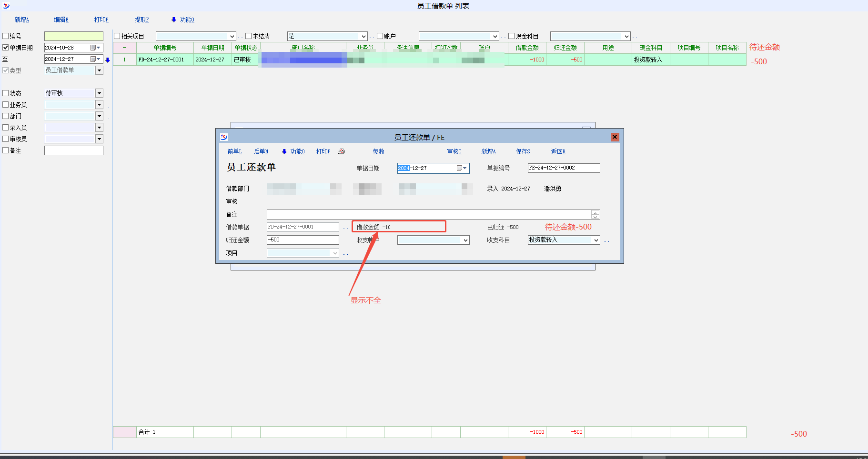This screenshot has height=459, width=868.
Task: Open the 状态 dropdown showing 待审核
Action: pyautogui.click(x=99, y=93)
